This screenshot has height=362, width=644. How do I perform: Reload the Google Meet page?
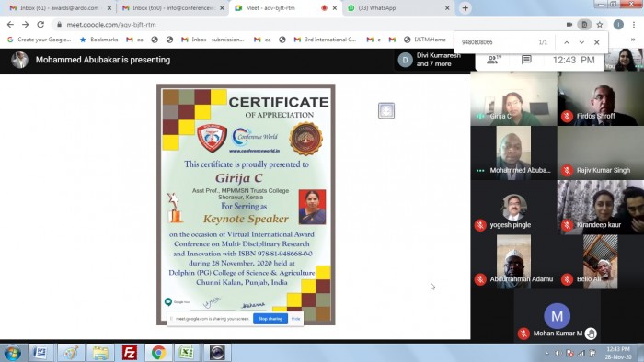pos(40,25)
